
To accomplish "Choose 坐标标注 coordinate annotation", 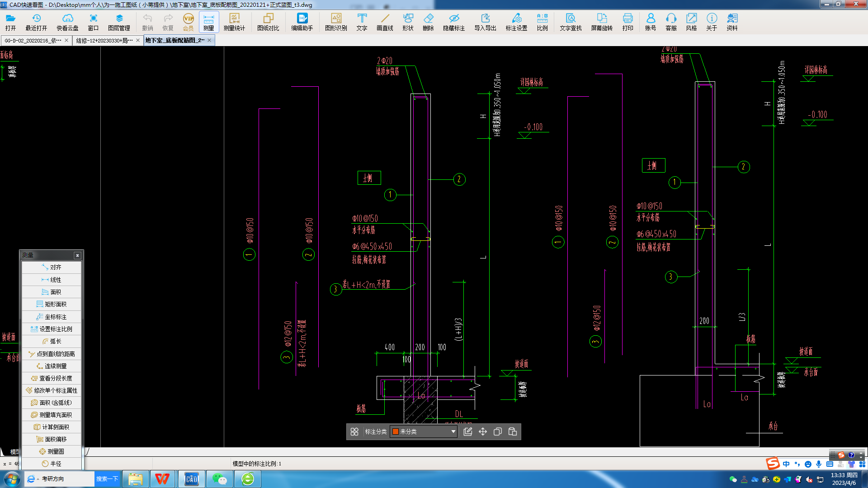I will pos(52,317).
